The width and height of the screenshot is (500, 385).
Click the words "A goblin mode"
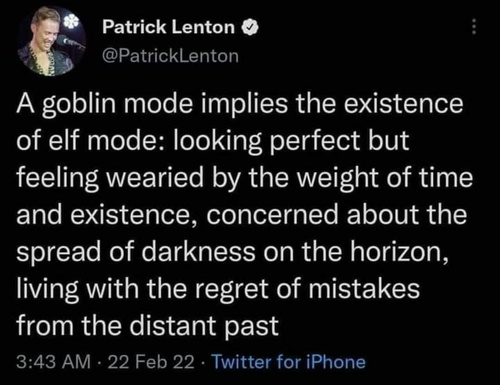pos(105,104)
